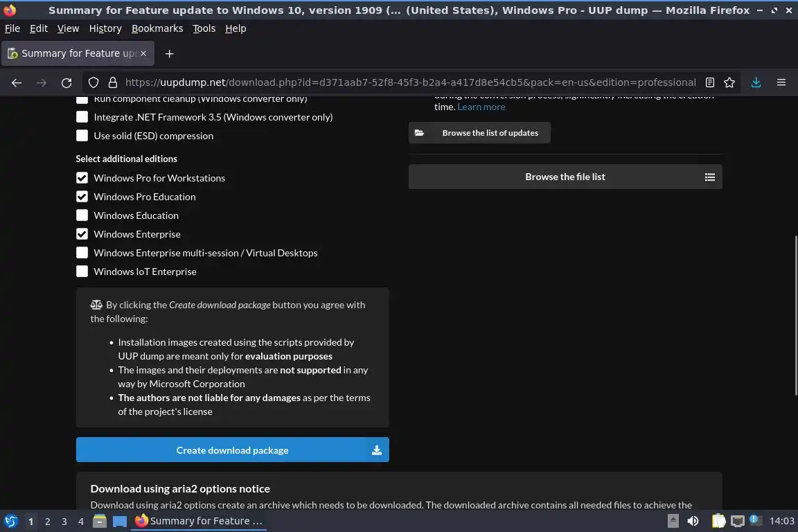The height and width of the screenshot is (532, 798).
Task: Toggle Run component cleanup checkbox
Action: pyautogui.click(x=82, y=99)
